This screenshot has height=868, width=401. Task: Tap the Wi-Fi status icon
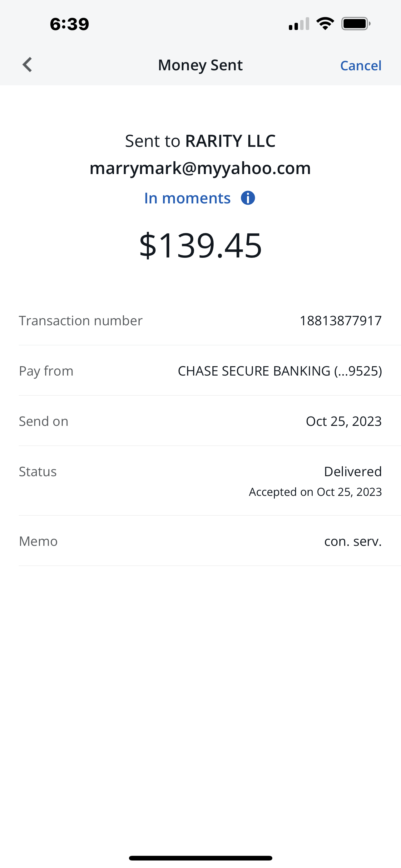(x=325, y=24)
